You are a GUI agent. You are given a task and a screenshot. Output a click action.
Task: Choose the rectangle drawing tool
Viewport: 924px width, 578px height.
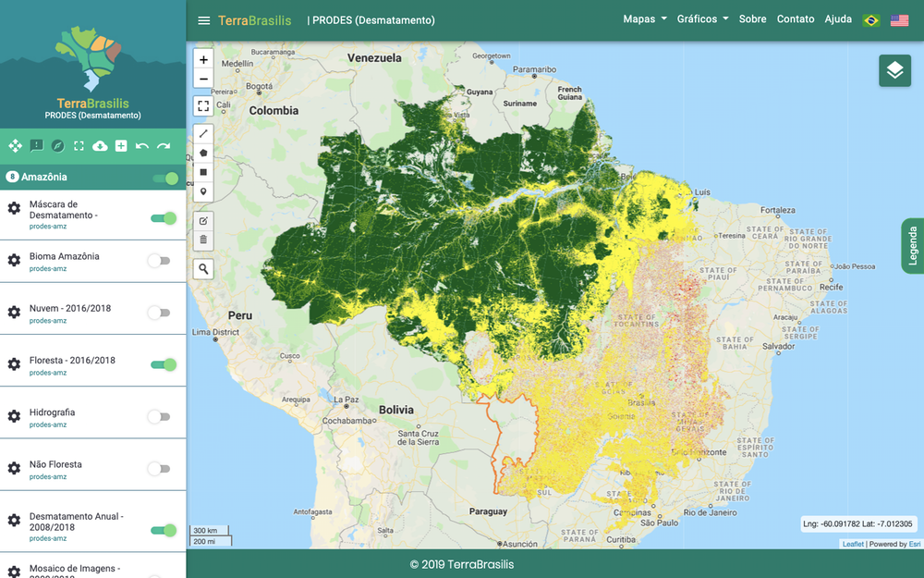point(203,172)
